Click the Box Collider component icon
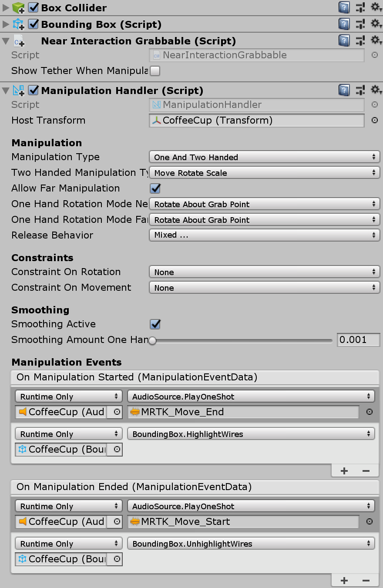The width and height of the screenshot is (383, 588). [x=18, y=7]
